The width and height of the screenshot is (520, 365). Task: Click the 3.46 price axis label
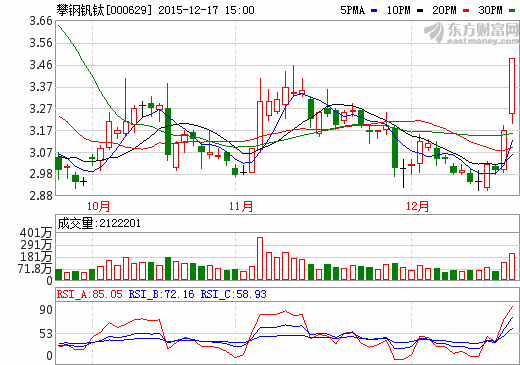coord(41,65)
